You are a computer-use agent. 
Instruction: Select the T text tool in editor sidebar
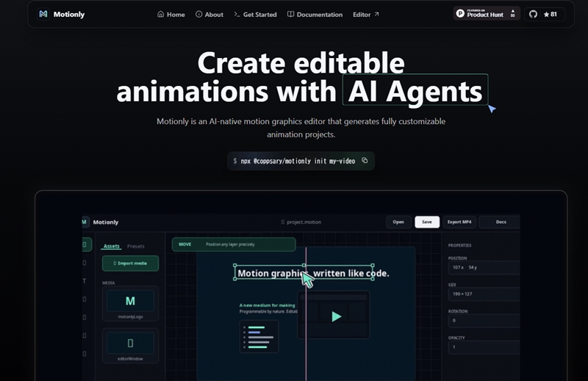point(85,281)
